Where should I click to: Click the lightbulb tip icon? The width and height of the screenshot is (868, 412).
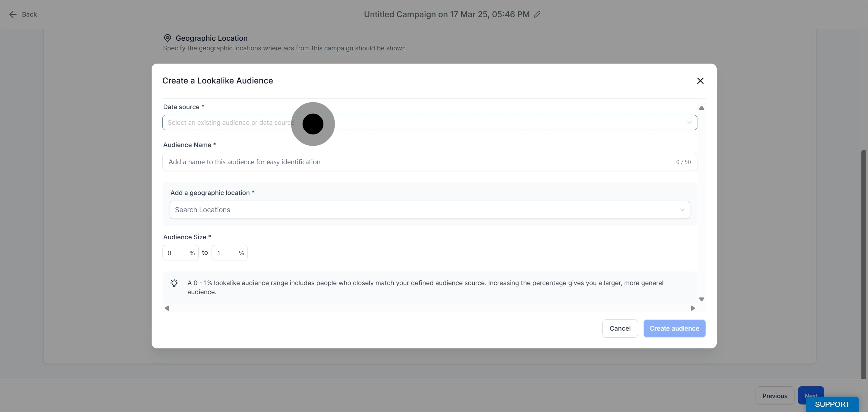click(x=174, y=283)
